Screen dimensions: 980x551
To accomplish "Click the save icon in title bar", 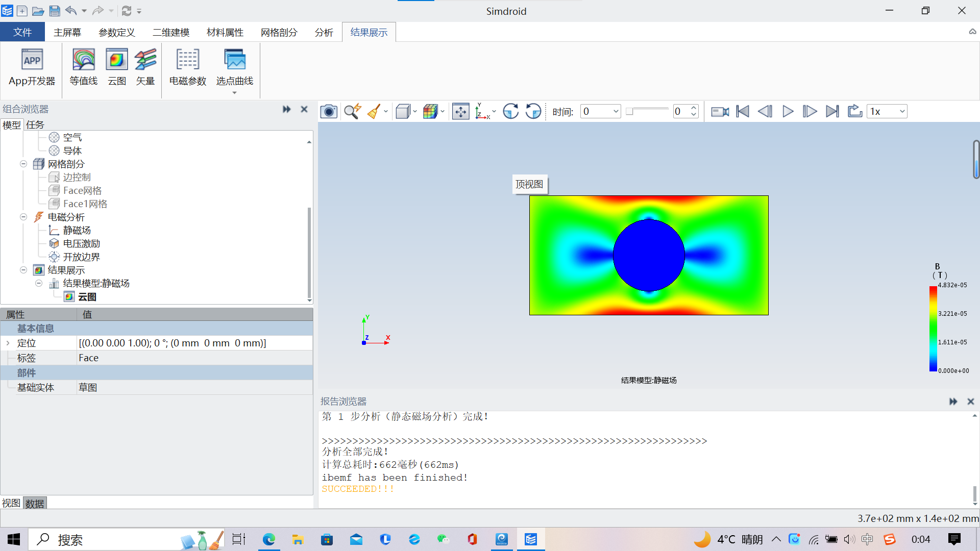I will coord(55,11).
